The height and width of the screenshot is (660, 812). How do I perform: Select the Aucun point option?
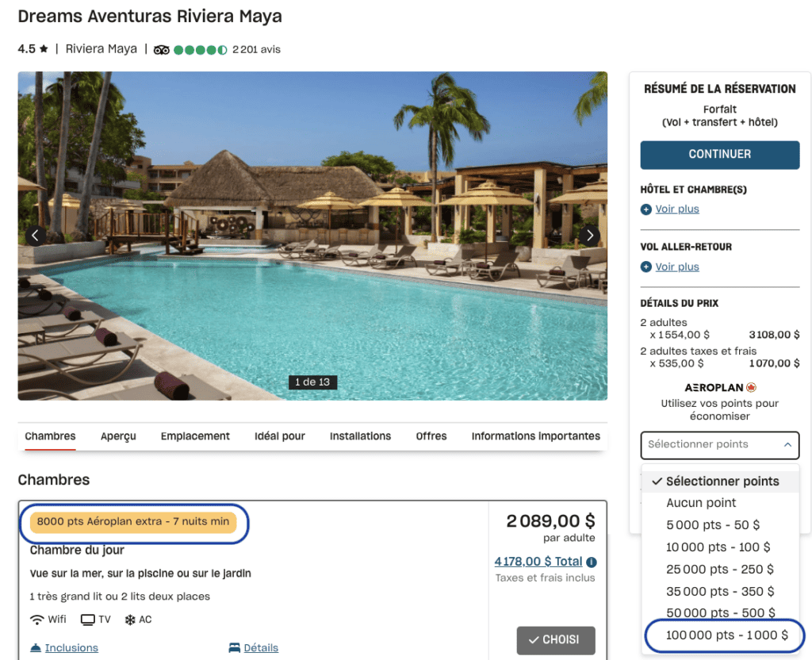(701, 503)
